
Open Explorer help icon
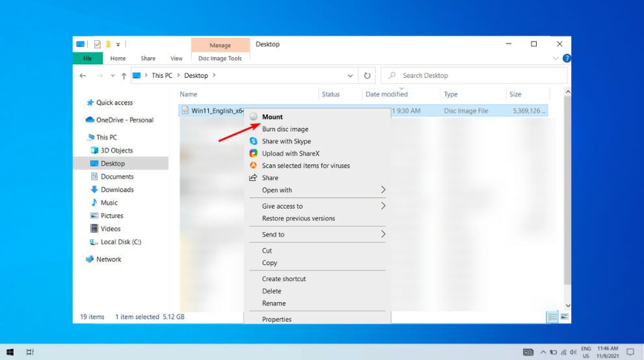pos(567,58)
